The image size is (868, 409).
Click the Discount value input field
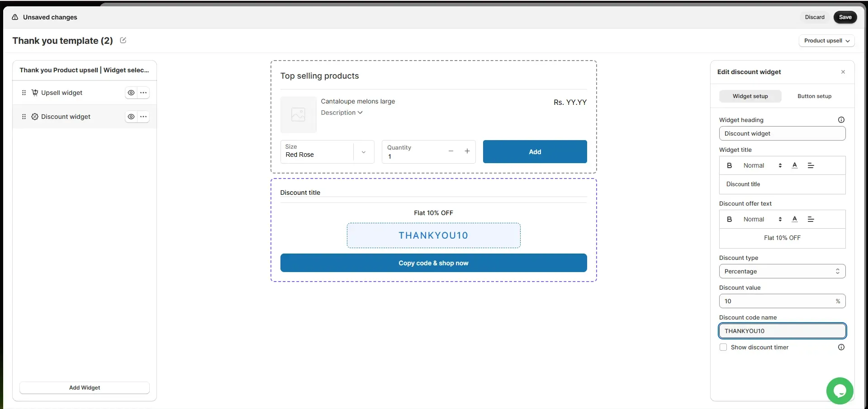[782, 301]
